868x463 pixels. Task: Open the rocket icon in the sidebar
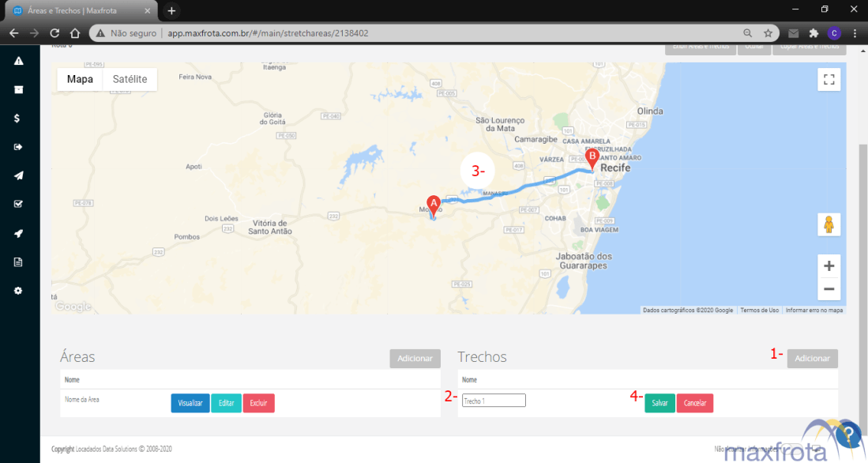pos(18,233)
